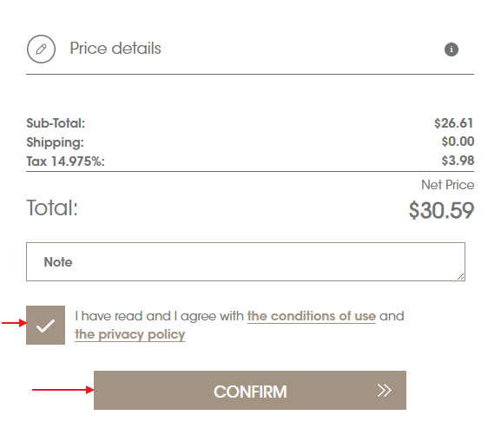501x448 pixels.
Task: Select the Sub-Total label
Action: click(56, 123)
